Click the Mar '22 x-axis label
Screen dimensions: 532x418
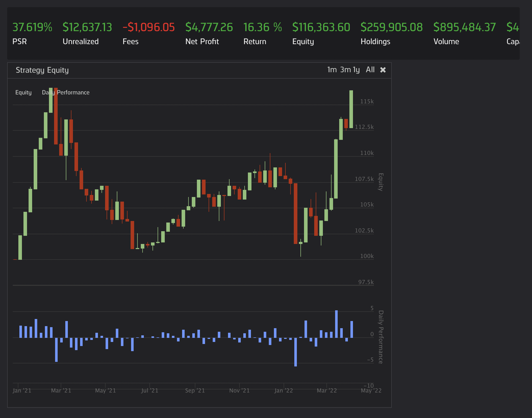coord(327,391)
